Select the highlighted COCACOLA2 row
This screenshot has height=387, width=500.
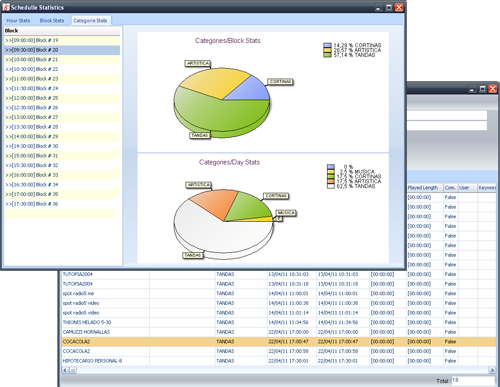click(x=279, y=342)
